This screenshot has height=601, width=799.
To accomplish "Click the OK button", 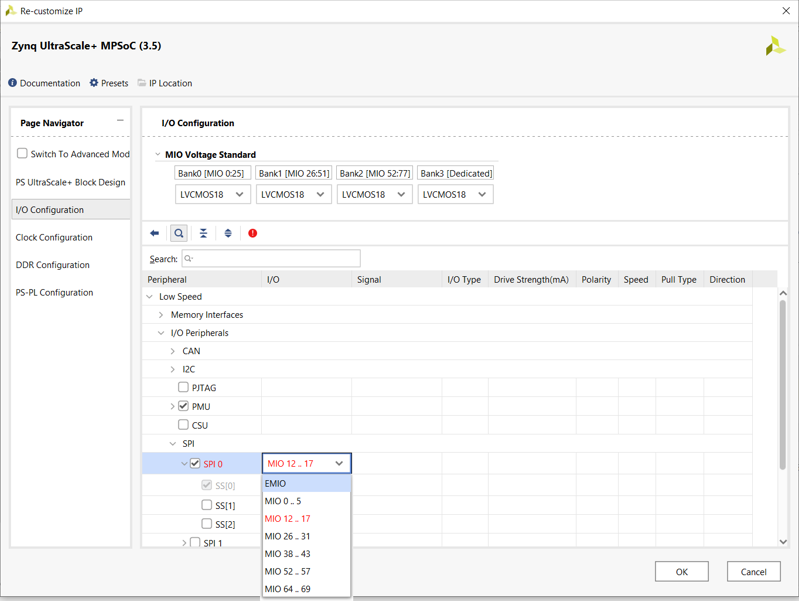I will (x=681, y=572).
